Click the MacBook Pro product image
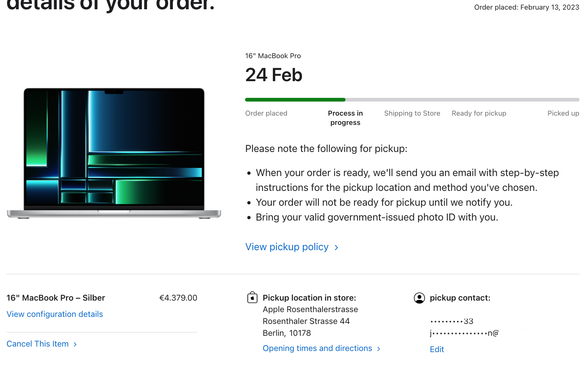The width and height of the screenshot is (588, 384). (x=114, y=153)
